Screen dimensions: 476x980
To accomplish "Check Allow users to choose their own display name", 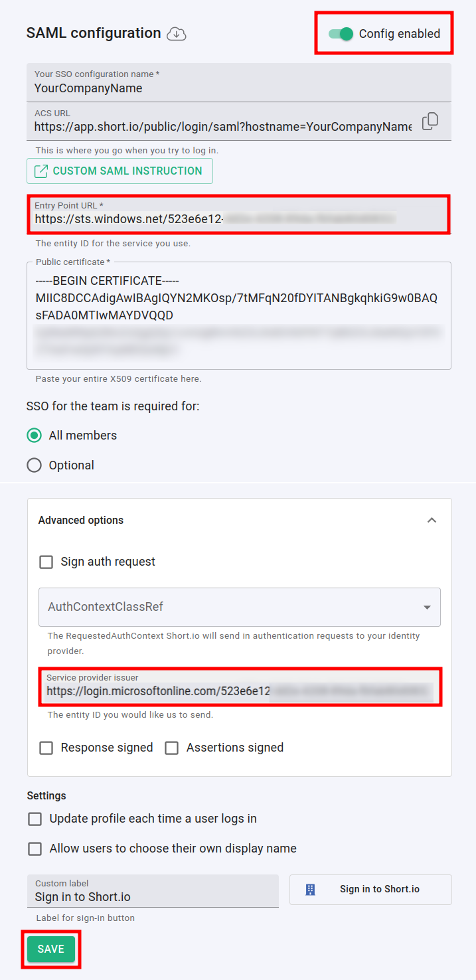I will pos(35,849).
